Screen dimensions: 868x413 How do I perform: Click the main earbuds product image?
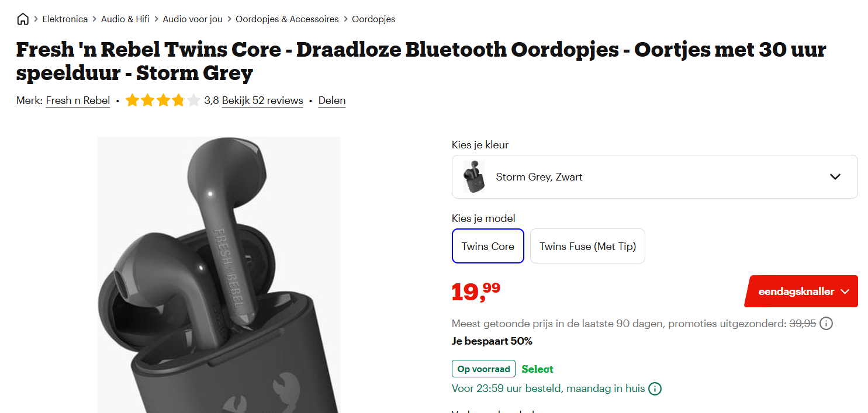pos(219,275)
